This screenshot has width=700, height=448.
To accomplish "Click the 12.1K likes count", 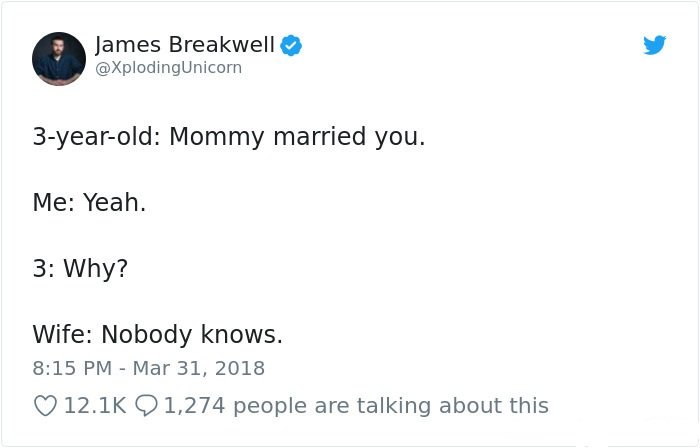I will tap(95, 406).
